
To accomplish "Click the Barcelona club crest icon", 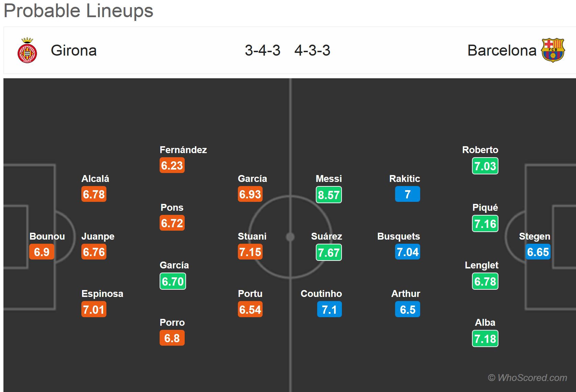I will point(552,50).
